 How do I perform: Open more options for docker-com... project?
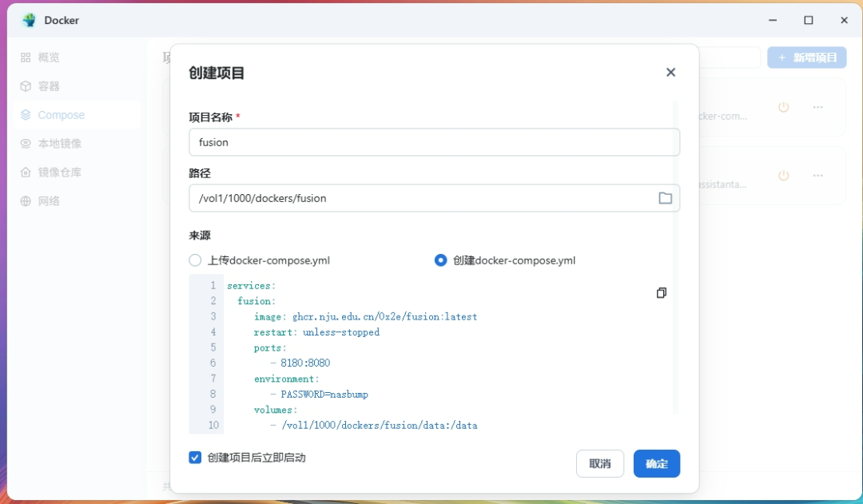[x=818, y=107]
